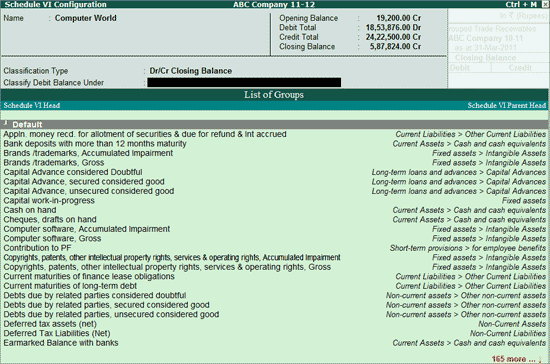Pick Bank deposits with more than 12 months maturity
550x364 pixels.
275,143
